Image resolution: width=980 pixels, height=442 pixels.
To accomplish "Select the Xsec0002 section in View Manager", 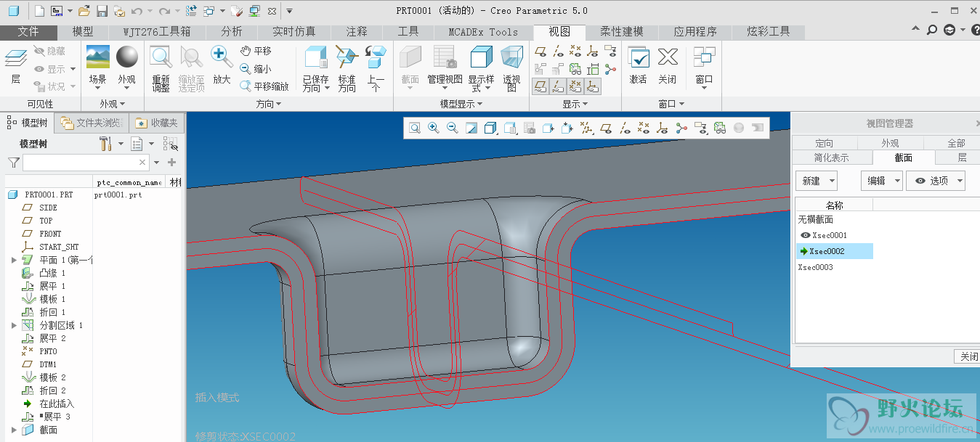I will pos(835,251).
